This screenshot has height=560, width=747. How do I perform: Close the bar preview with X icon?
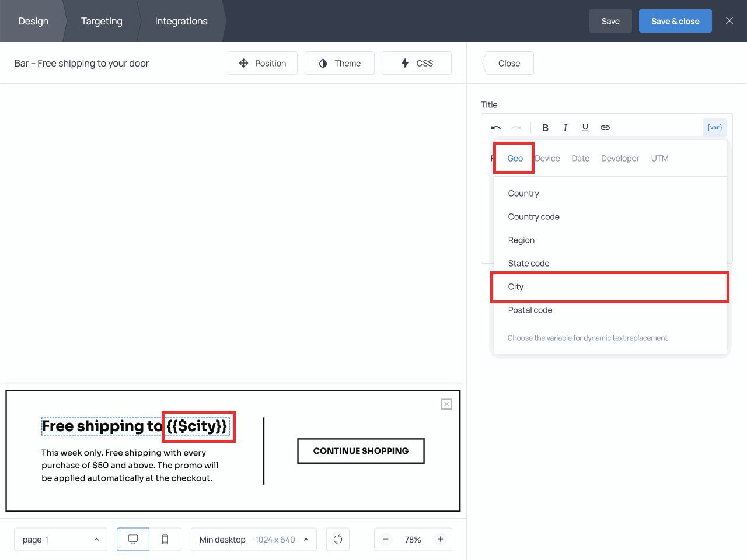(446, 404)
